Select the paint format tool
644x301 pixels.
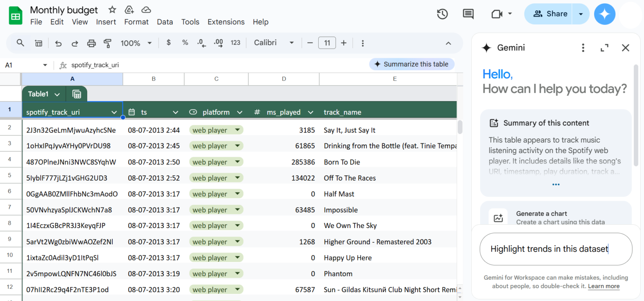pyautogui.click(x=108, y=43)
